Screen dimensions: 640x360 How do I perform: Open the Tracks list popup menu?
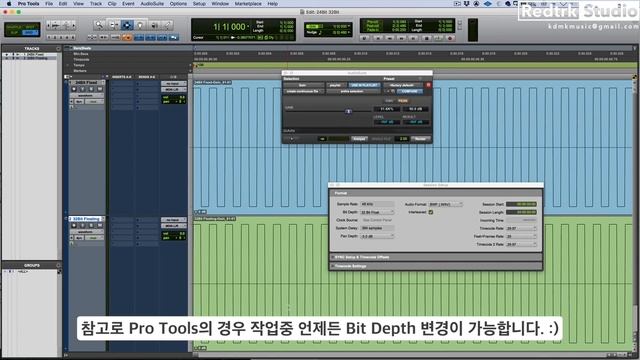(58, 48)
